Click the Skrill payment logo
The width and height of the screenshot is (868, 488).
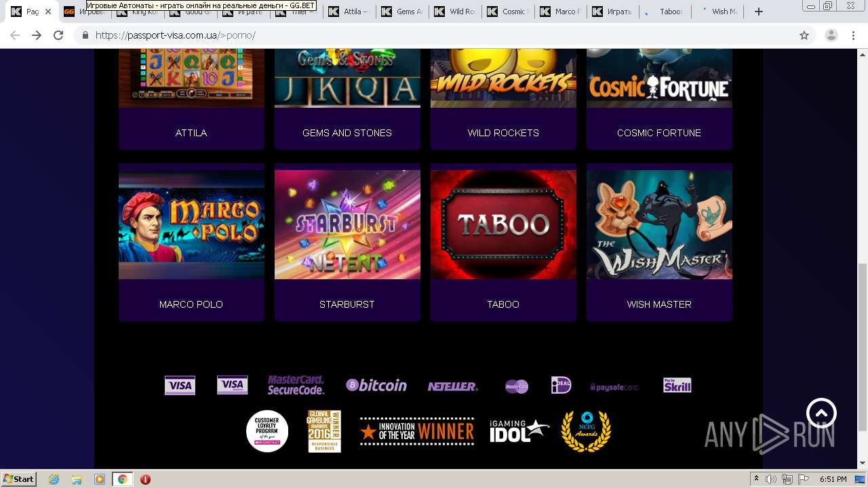[x=677, y=385]
